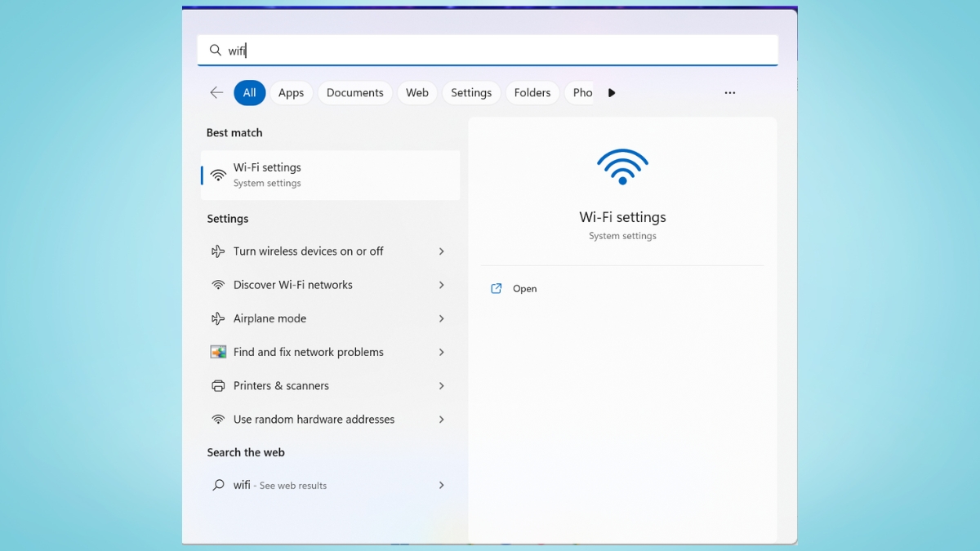Click the Discover Wi-Fi networks icon
The width and height of the screenshot is (980, 551).
coord(217,285)
